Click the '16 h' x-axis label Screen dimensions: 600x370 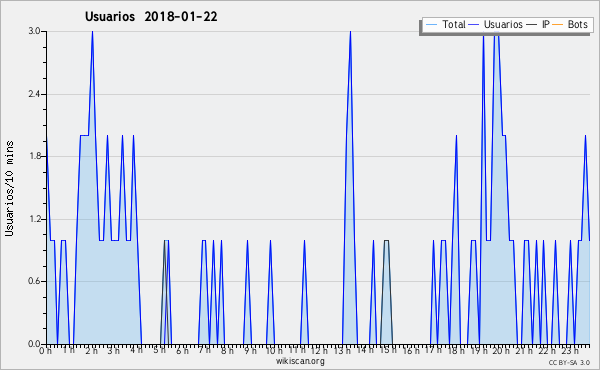pos(411,351)
